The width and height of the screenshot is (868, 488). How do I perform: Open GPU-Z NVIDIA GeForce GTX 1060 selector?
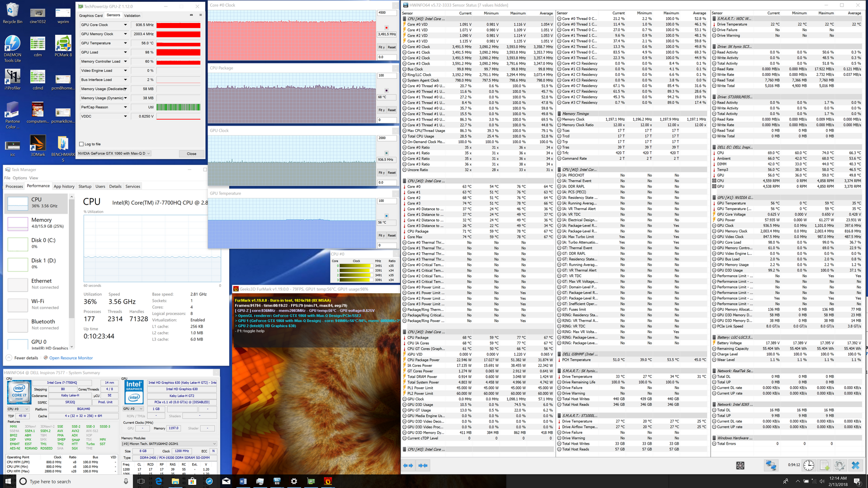click(x=114, y=154)
